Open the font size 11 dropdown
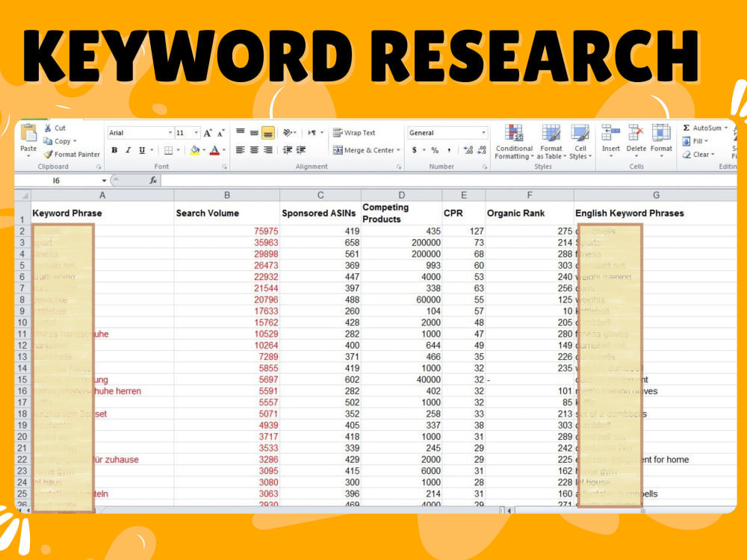Image resolution: width=747 pixels, height=560 pixels. 196,133
